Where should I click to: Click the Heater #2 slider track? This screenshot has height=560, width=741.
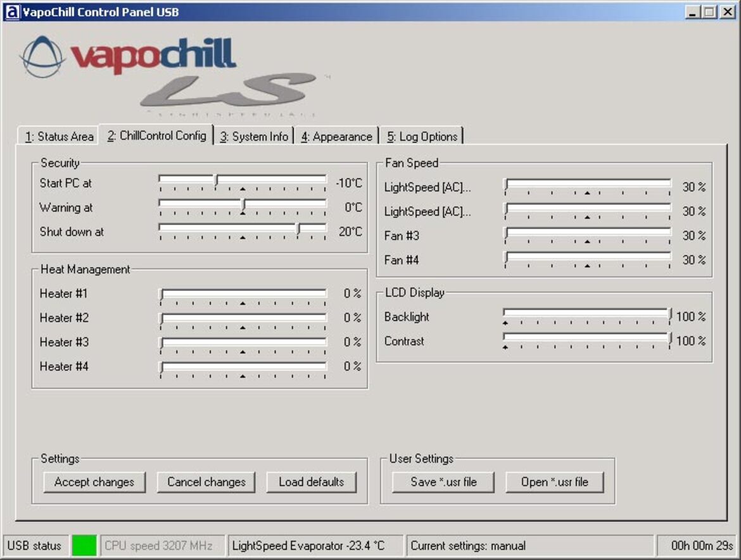click(x=243, y=318)
